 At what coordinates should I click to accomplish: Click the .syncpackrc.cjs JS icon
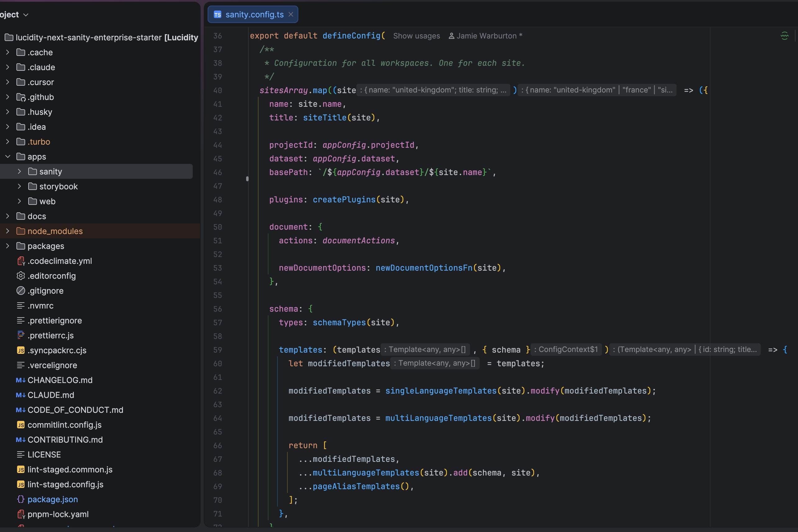click(21, 350)
